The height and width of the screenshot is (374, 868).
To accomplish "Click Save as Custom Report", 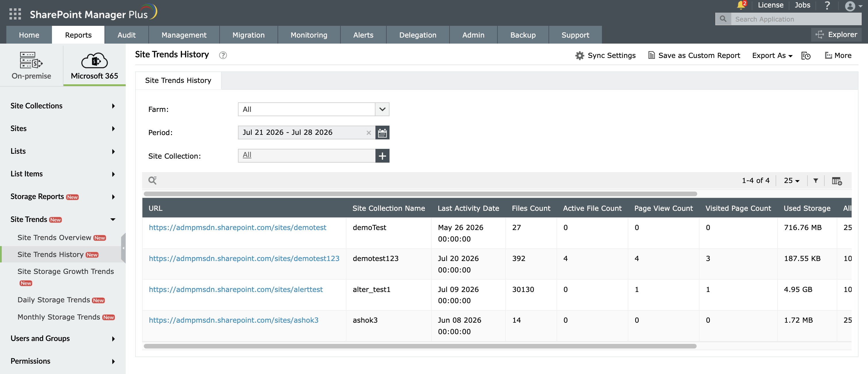I will pyautogui.click(x=694, y=56).
